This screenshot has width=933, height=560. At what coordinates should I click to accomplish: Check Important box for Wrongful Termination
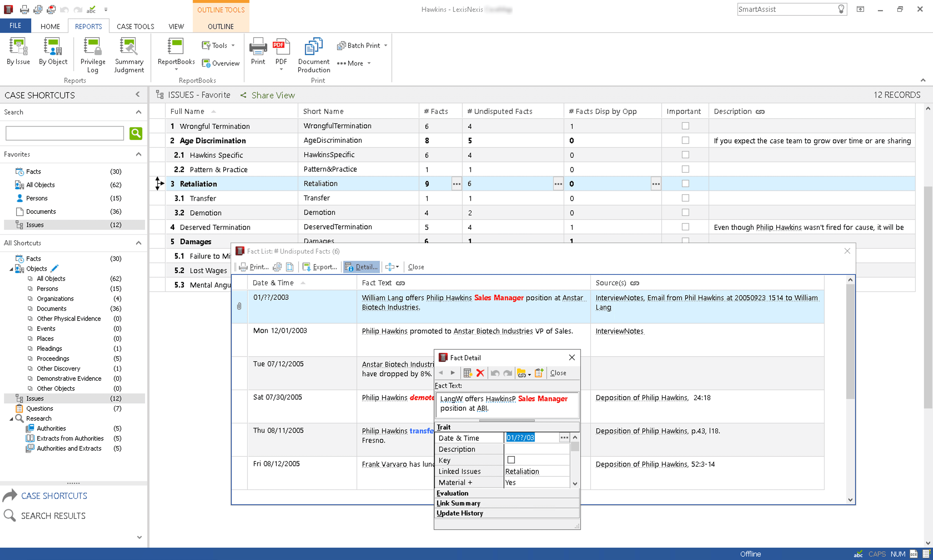tap(685, 126)
